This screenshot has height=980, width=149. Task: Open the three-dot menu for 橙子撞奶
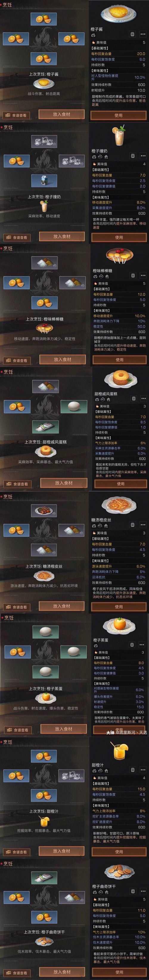[x=142, y=156]
